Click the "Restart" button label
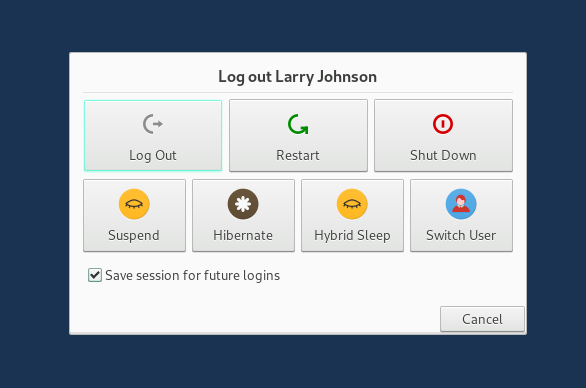The image size is (586, 388). pos(298,155)
